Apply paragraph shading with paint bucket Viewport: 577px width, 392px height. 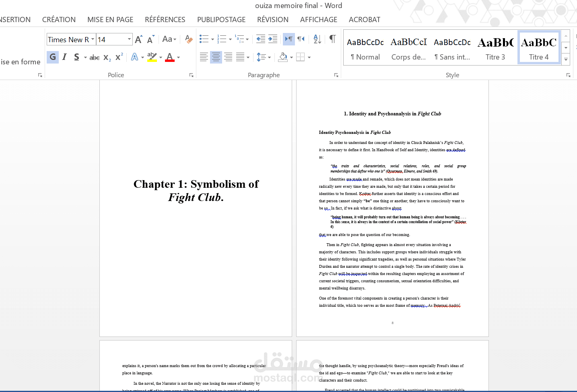(x=283, y=57)
